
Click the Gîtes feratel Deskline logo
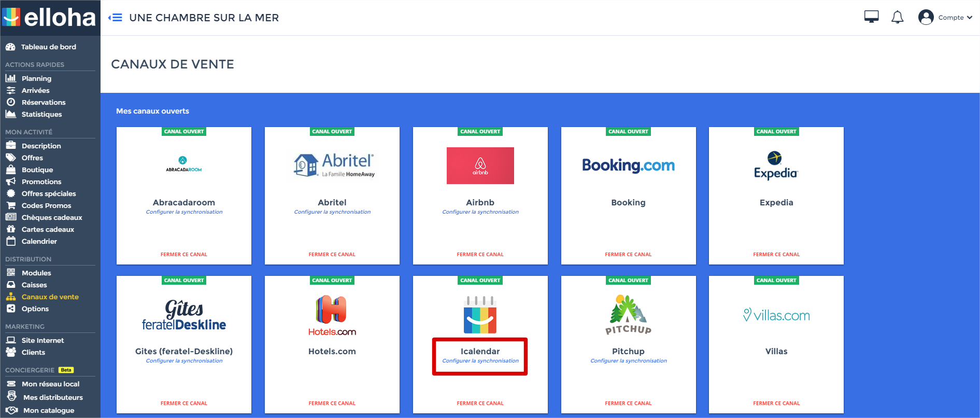coord(184,315)
